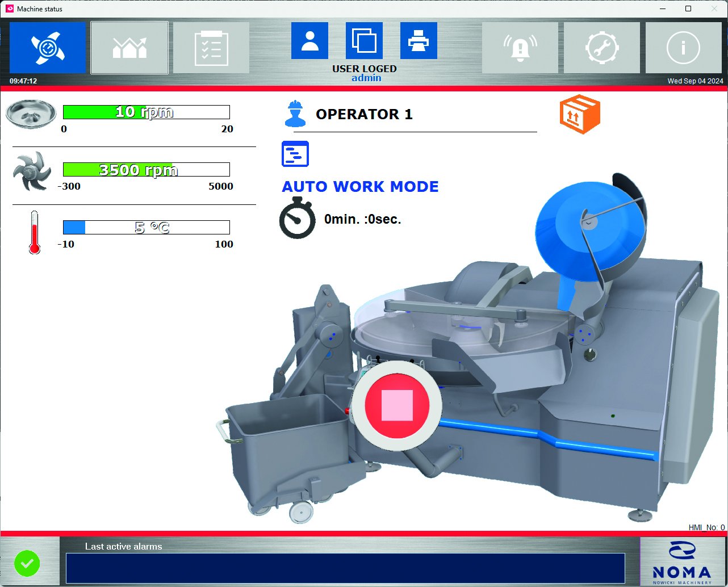The image size is (728, 587).
Task: Click the printer icon
Action: pos(419,41)
